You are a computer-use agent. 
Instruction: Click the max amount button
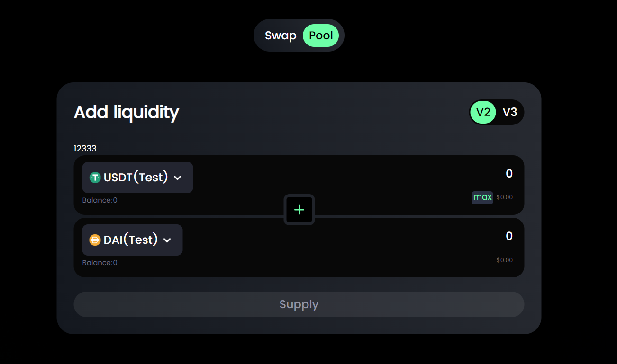coord(482,197)
